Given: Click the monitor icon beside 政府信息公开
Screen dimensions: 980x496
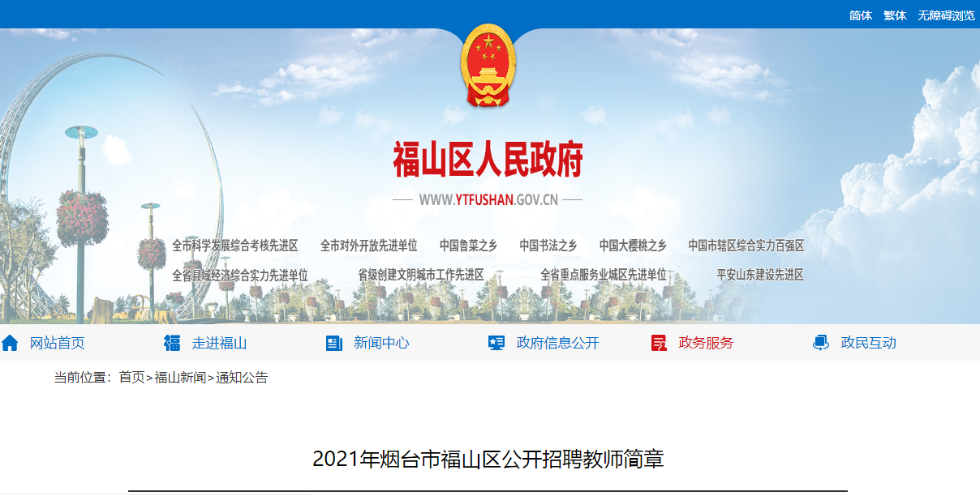Looking at the screenshot, I should [496, 343].
